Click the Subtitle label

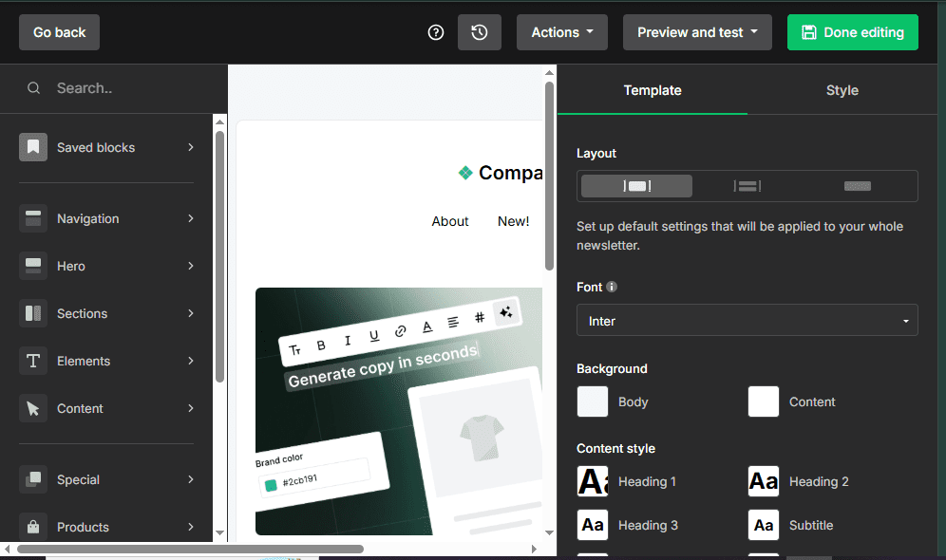click(x=811, y=525)
